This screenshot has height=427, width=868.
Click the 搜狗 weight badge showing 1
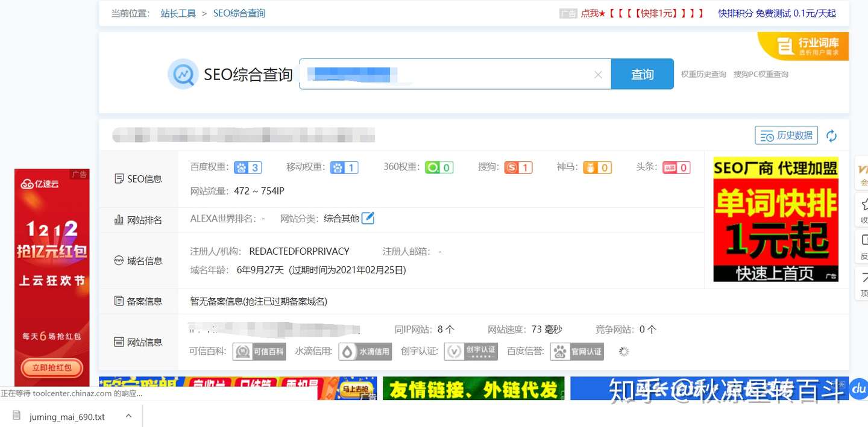tap(518, 167)
